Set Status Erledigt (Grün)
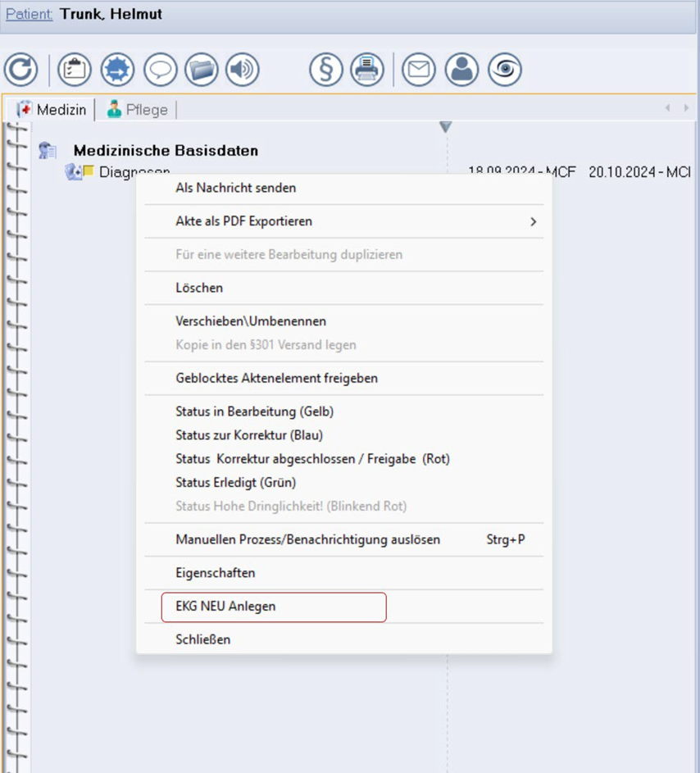The width and height of the screenshot is (700, 773). (x=236, y=482)
